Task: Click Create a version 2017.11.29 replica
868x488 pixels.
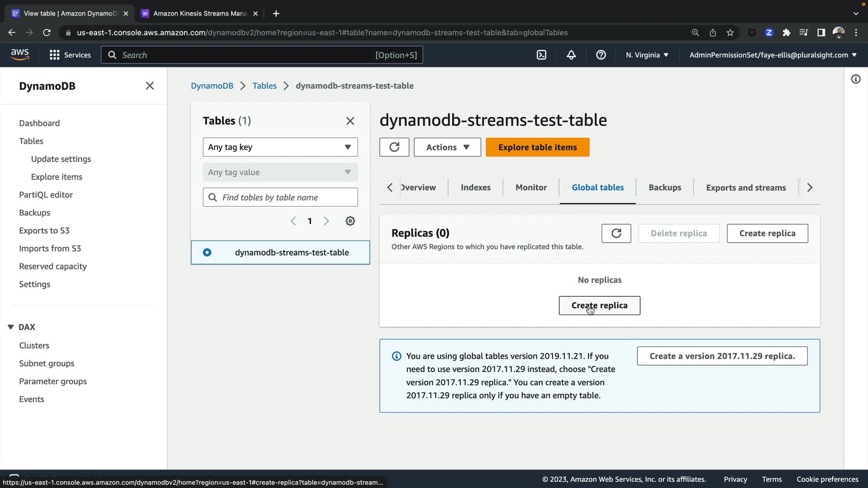Action: point(722,356)
